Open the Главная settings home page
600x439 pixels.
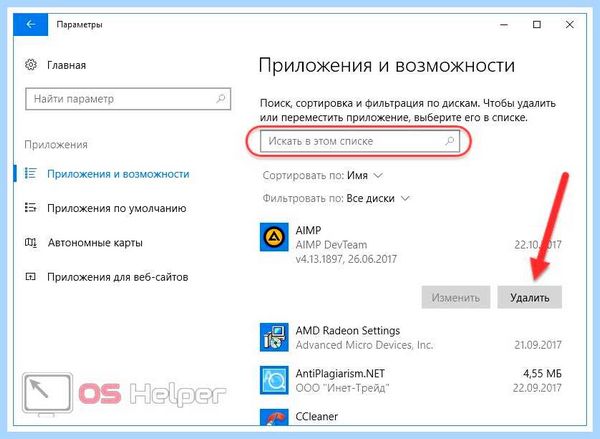click(x=66, y=65)
